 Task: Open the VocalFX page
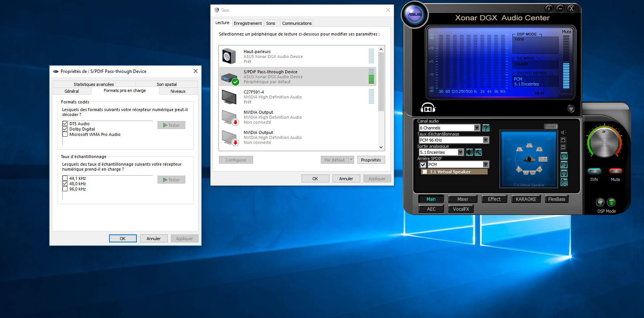[x=461, y=209]
